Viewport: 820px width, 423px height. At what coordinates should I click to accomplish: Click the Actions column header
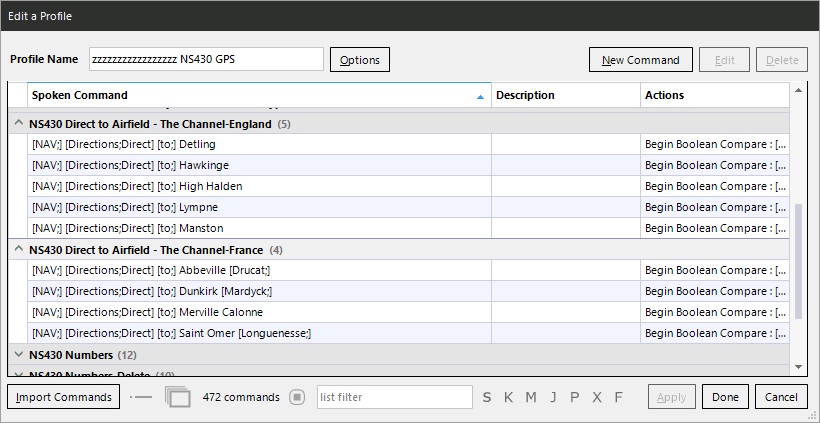[x=714, y=95]
